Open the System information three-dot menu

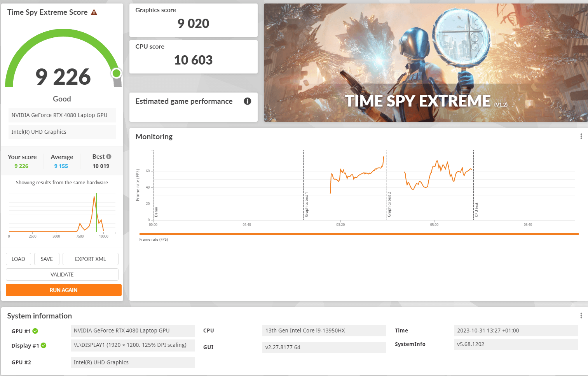(581, 316)
